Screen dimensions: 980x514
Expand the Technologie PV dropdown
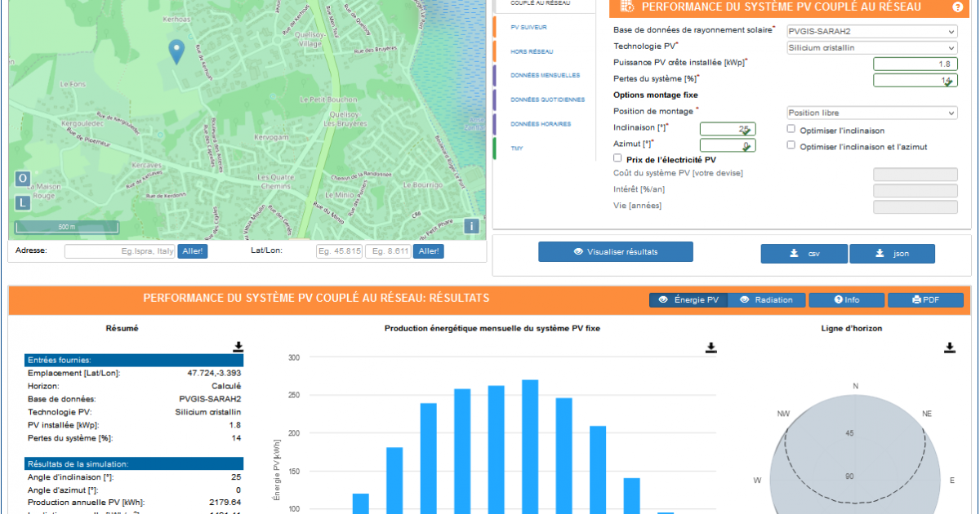pos(871,47)
